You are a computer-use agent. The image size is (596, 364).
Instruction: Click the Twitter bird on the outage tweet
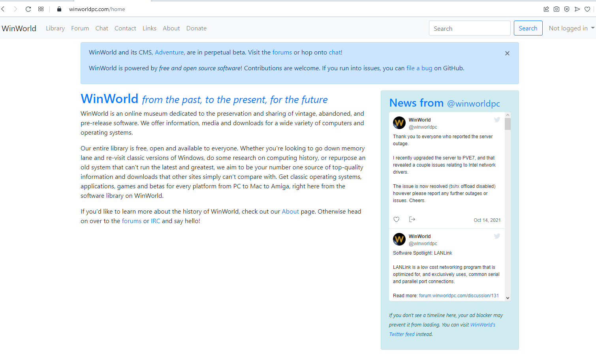coord(497,120)
